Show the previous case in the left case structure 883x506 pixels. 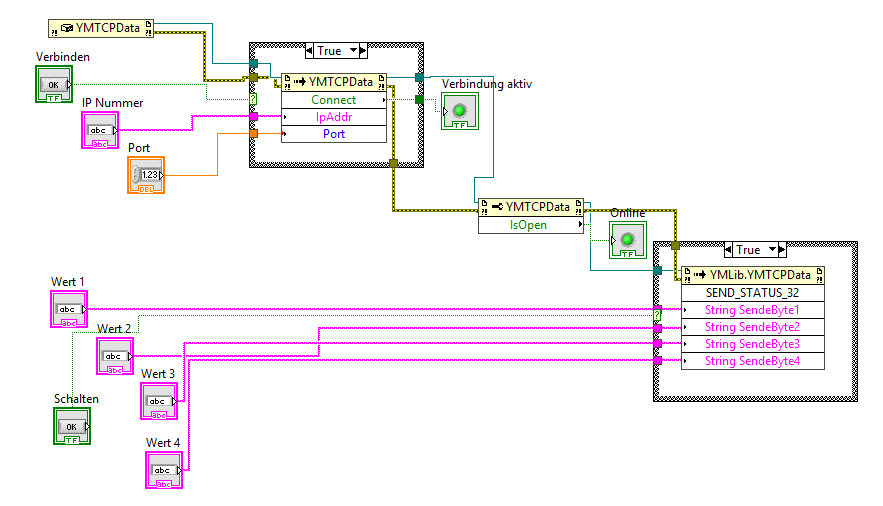(309, 51)
